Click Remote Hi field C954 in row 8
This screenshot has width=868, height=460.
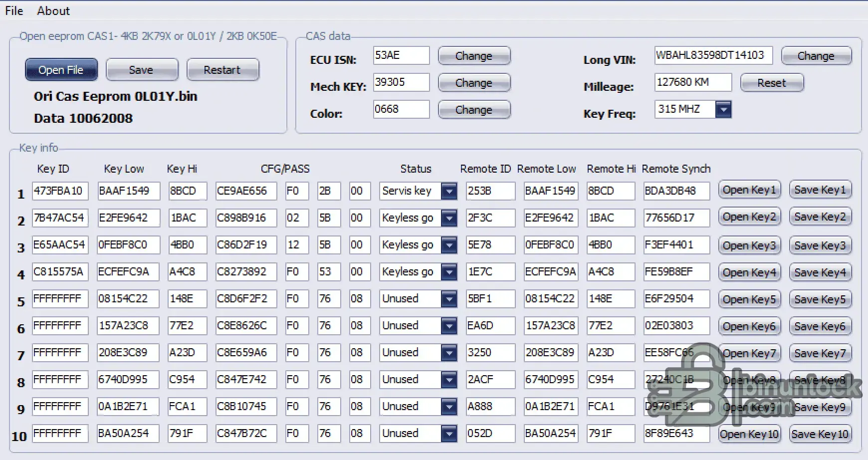(x=611, y=380)
